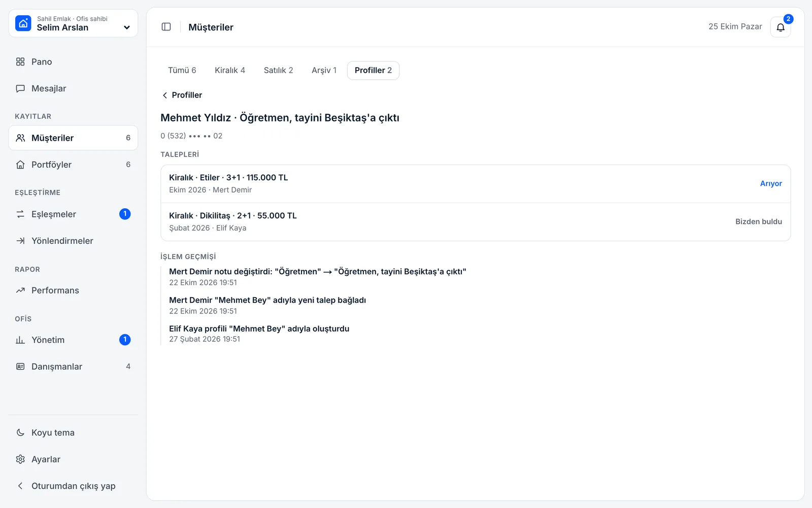Open the Etiler 3+1 rental request

(476, 183)
